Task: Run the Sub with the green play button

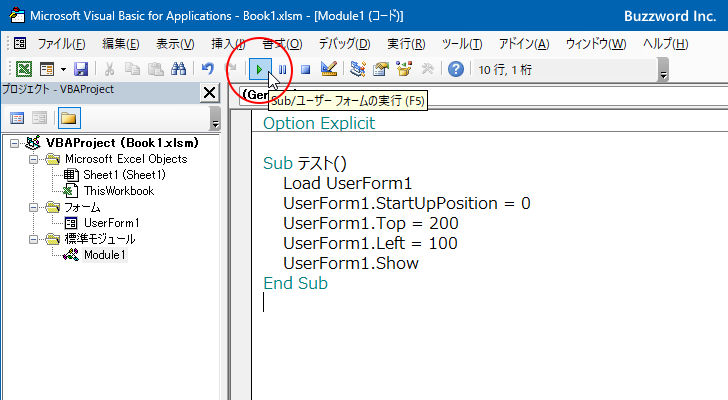Action: pos(259,70)
